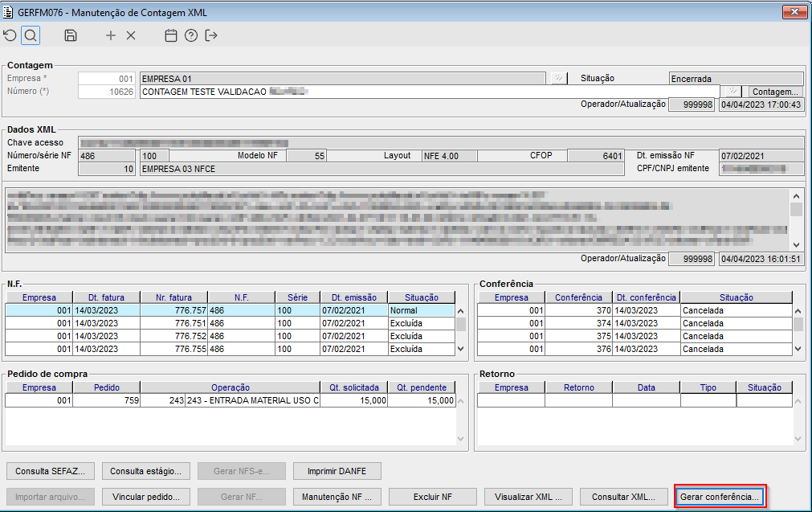
Task: Click the Consultar XML... button
Action: pos(623,497)
